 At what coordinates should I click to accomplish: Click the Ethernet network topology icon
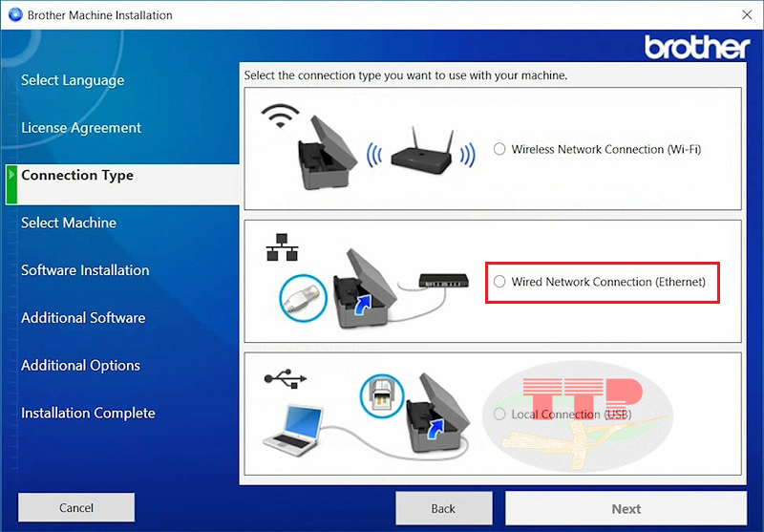282,247
